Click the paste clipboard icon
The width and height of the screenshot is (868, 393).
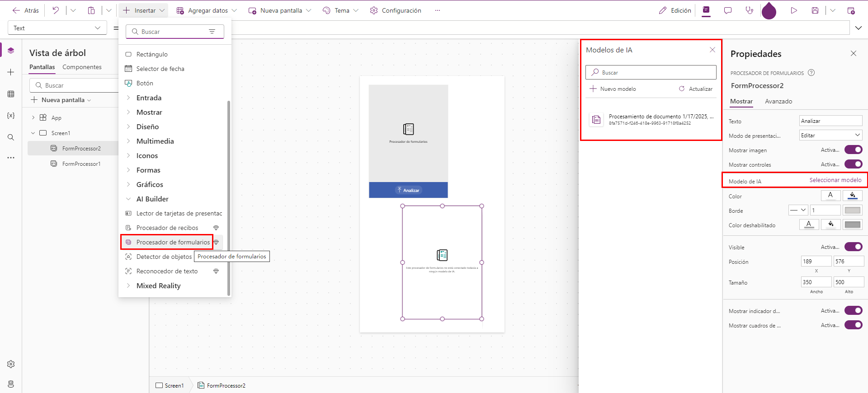click(91, 10)
